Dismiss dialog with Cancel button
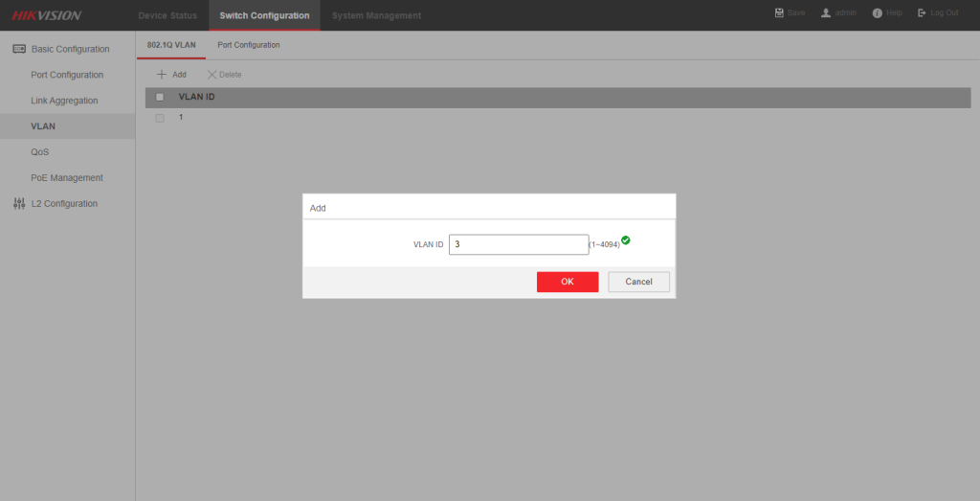The width and height of the screenshot is (980, 501). click(638, 282)
